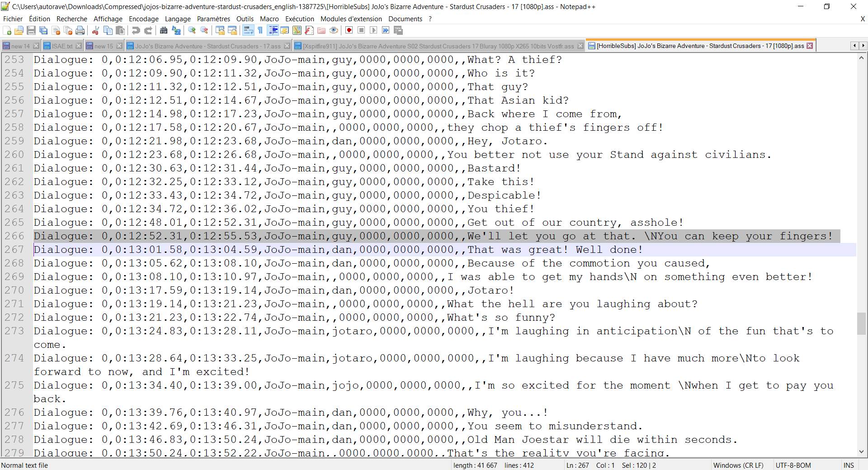Screen dimensions: 868x470
Task: Toggle the indent guide display
Action: 273,30
